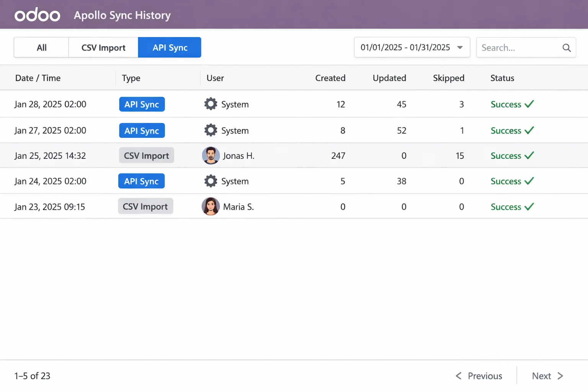Viewport: 588px width, 392px height.
Task: Click the API Sync badge on Jan 28
Action: tap(142, 104)
